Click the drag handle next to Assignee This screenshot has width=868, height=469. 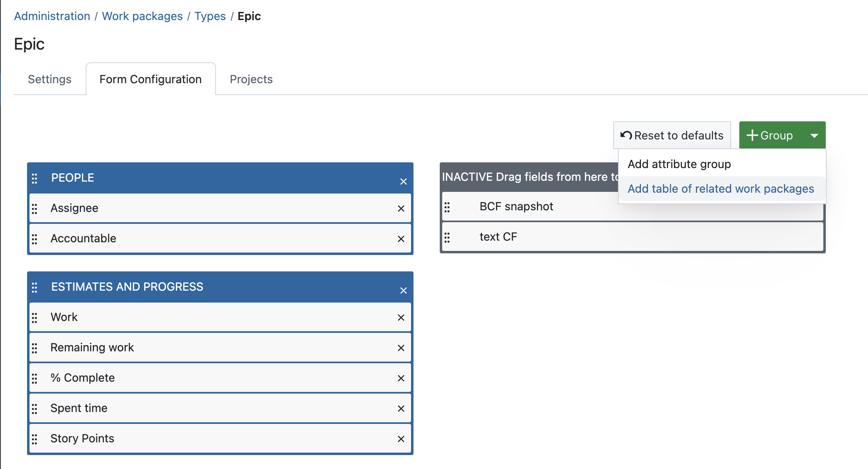(35, 208)
